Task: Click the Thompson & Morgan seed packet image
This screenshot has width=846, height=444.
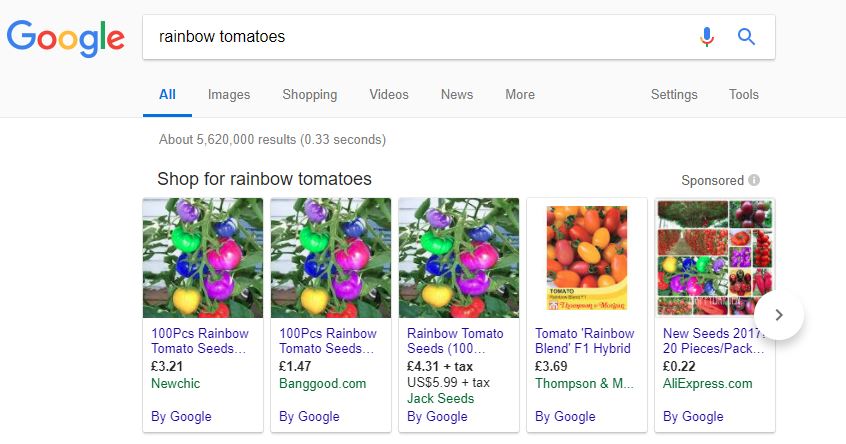Action: (587, 258)
